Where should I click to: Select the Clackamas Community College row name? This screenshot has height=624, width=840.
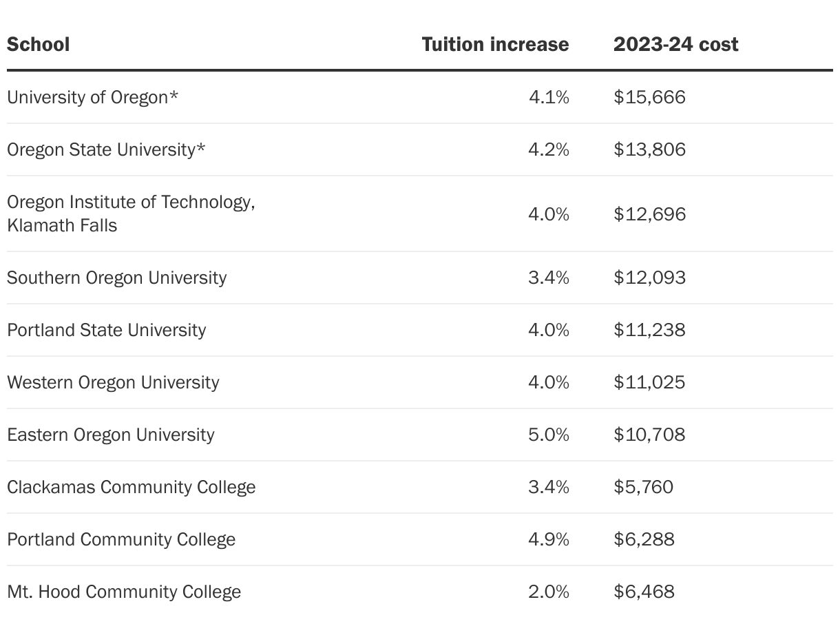pos(131,487)
